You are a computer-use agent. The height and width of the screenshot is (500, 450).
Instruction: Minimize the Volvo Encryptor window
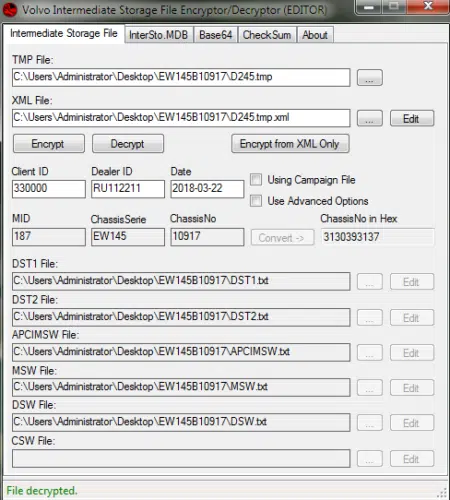368,7
